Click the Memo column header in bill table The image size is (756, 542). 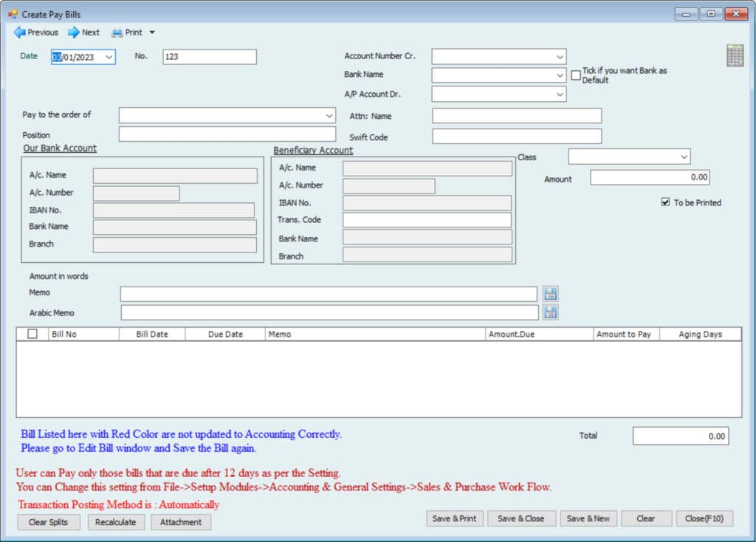coord(375,335)
